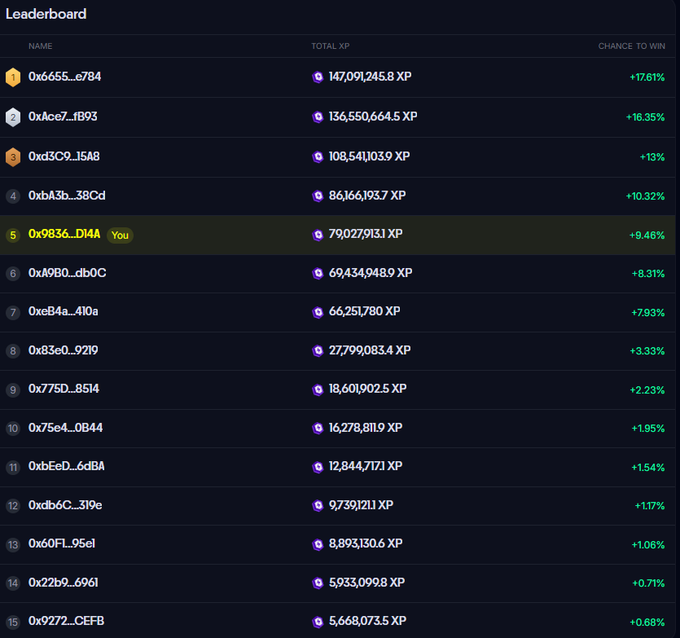Click XP gem icon beside 9,739,121.1 XP
Screen dimensions: 680x638
tap(318, 505)
